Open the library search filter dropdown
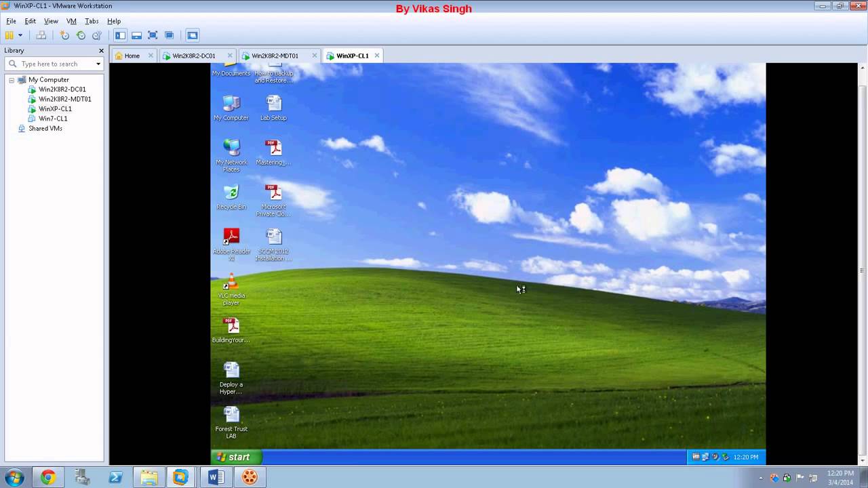This screenshot has width=868, height=488. click(x=98, y=64)
